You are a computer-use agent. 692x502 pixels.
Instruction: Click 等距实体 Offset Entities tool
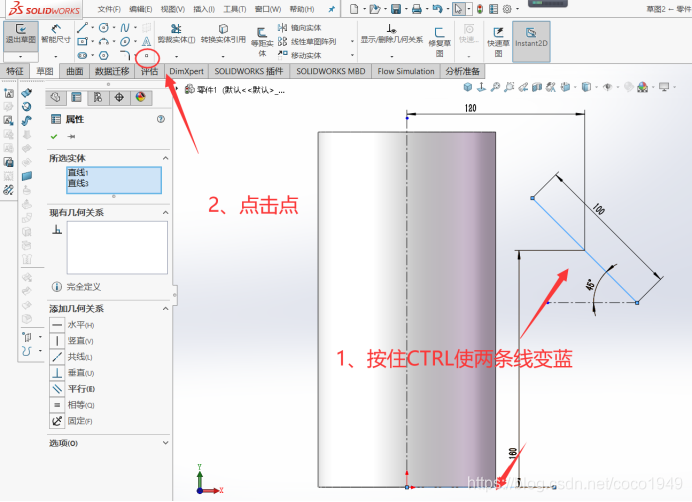[262, 42]
